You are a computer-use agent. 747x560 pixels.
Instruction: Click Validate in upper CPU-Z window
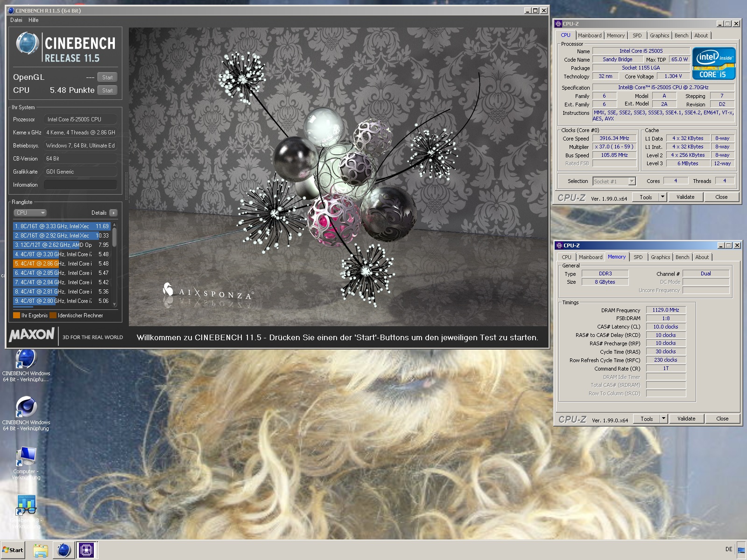[x=685, y=197]
